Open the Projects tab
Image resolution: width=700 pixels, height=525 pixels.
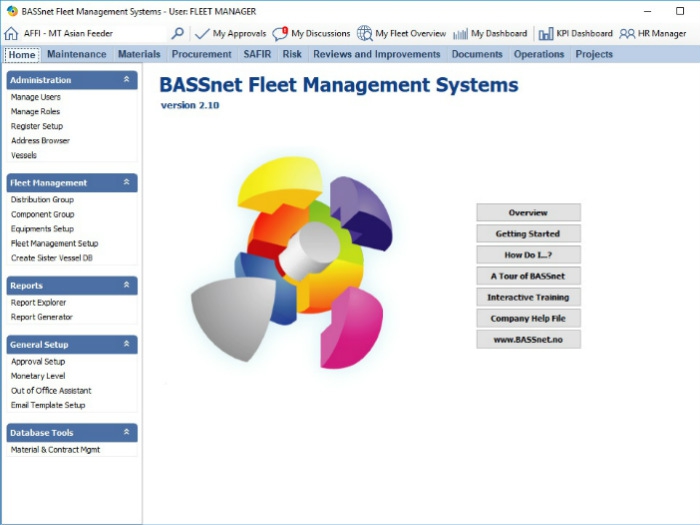(x=594, y=54)
